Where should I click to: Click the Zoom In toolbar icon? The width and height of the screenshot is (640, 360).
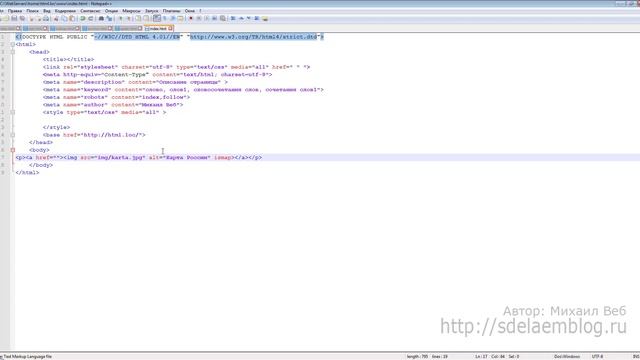[120, 18]
